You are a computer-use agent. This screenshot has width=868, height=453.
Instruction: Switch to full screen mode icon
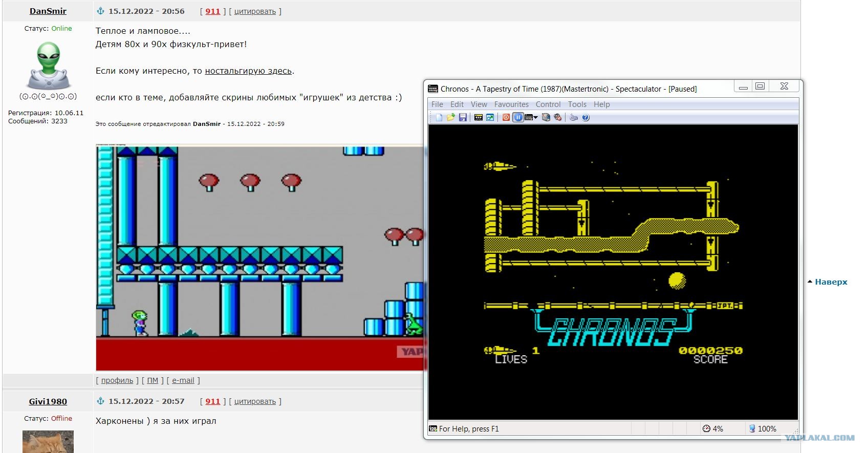click(x=490, y=117)
